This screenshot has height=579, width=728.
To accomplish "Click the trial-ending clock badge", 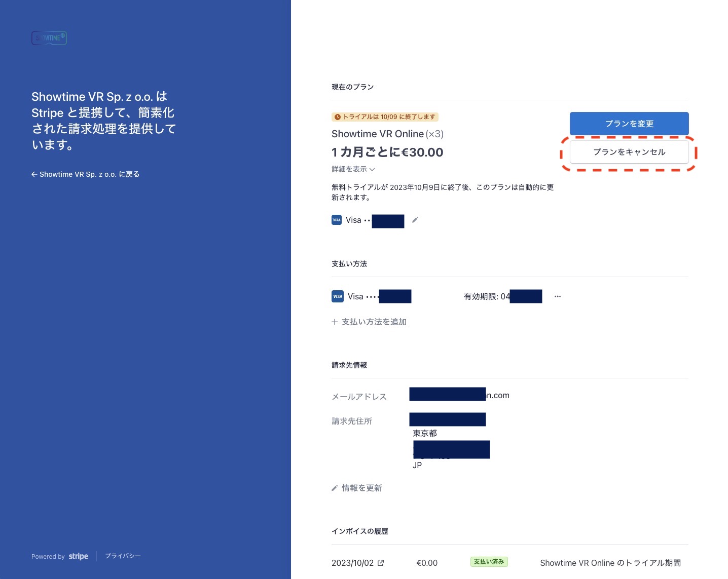I will pyautogui.click(x=385, y=117).
